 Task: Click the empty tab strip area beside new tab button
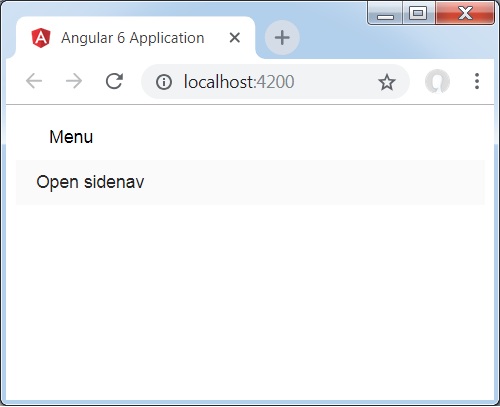(333, 42)
